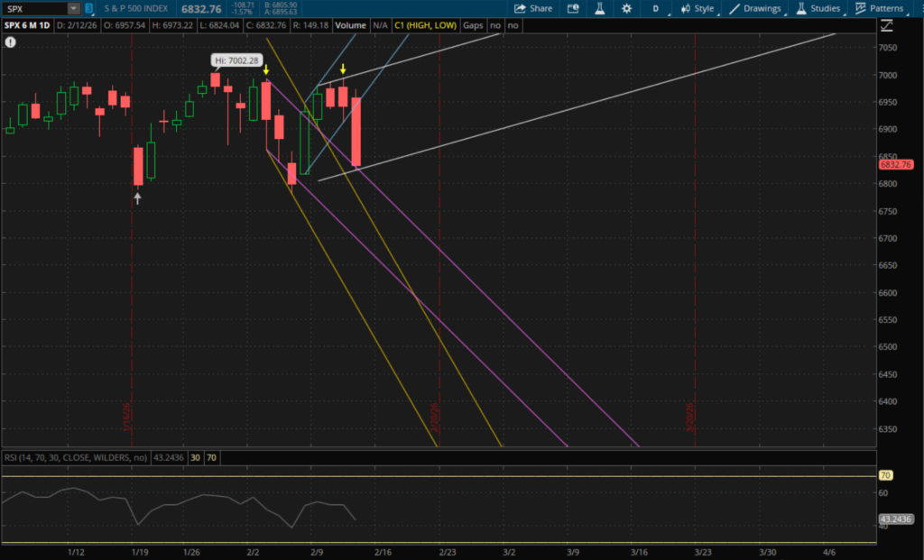Expand the SPX symbol dropdown arrow
924x560 pixels.
coord(73,8)
